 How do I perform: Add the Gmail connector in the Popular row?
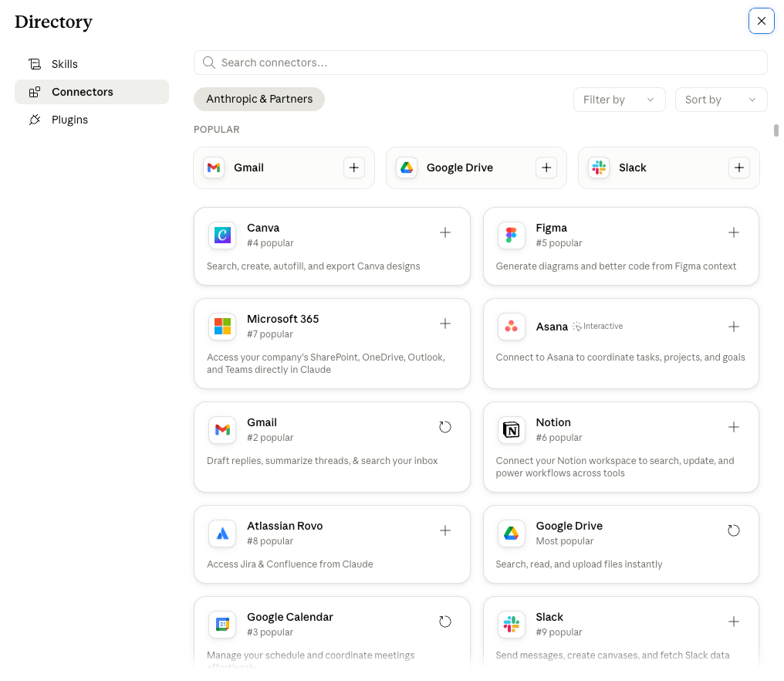tap(353, 168)
